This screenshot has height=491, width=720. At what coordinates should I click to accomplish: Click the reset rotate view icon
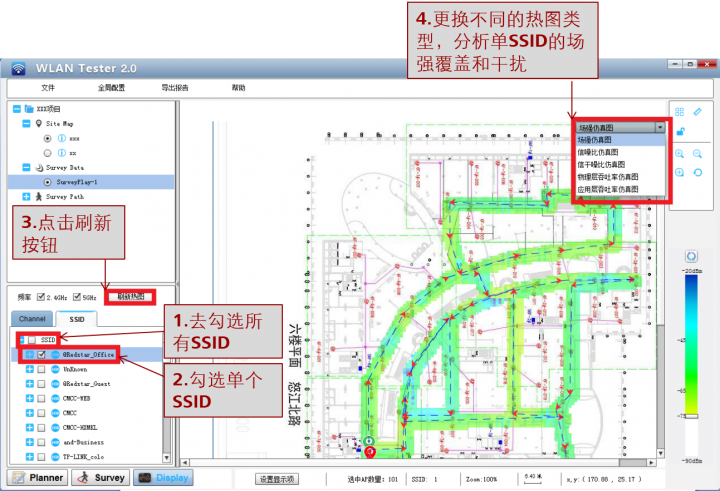tap(698, 173)
